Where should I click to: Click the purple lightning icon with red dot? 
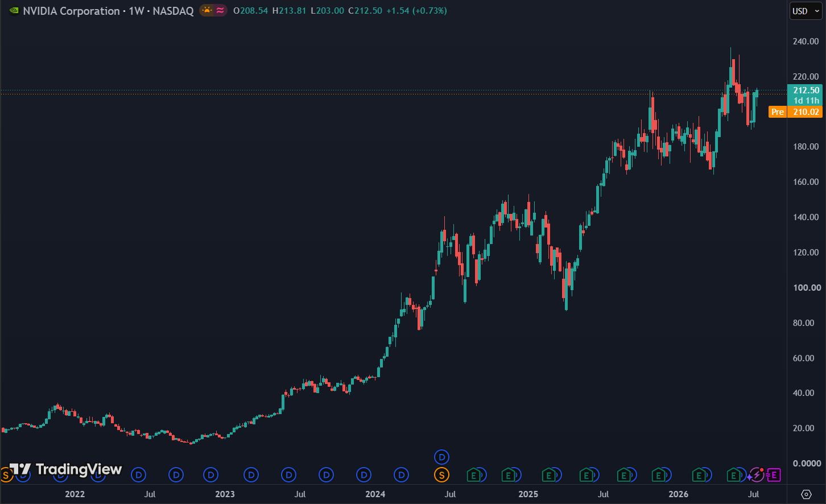click(756, 474)
